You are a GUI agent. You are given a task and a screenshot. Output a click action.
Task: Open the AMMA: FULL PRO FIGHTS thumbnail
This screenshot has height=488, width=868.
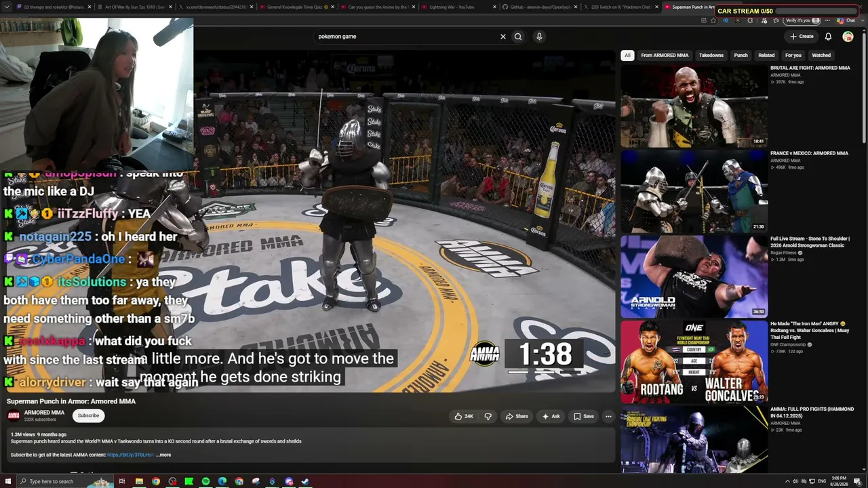click(x=694, y=439)
